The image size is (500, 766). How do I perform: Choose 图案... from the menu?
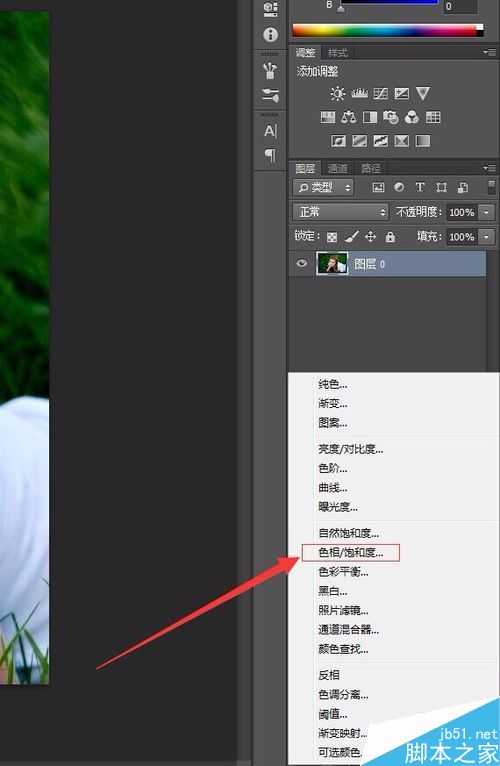tap(333, 423)
